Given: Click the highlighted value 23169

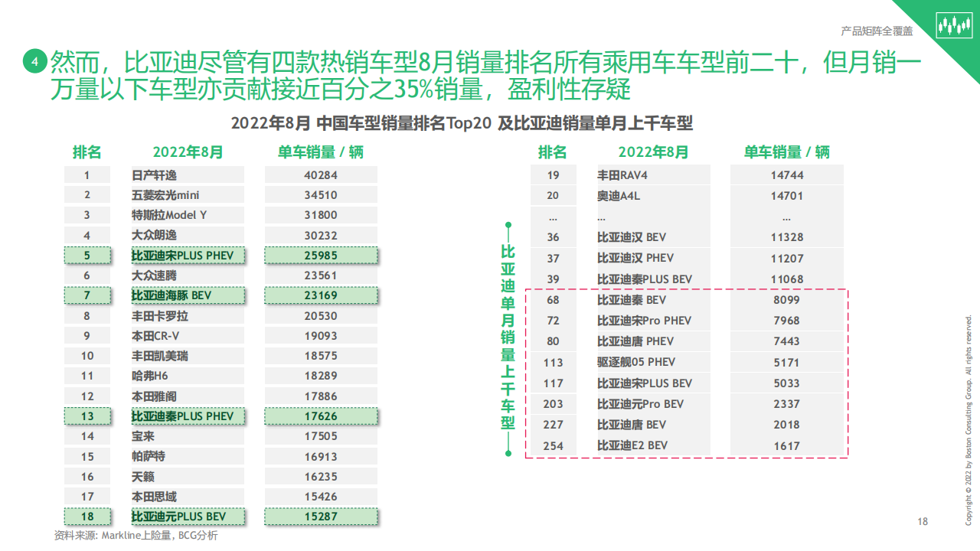Looking at the screenshot, I should 321,295.
